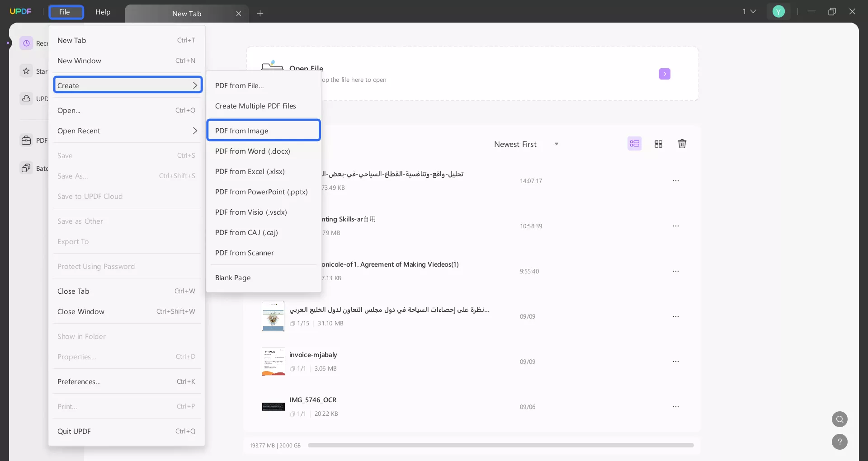Viewport: 868px width, 461px height.
Task: Choose Create Multiple PDF Files
Action: (x=264, y=106)
